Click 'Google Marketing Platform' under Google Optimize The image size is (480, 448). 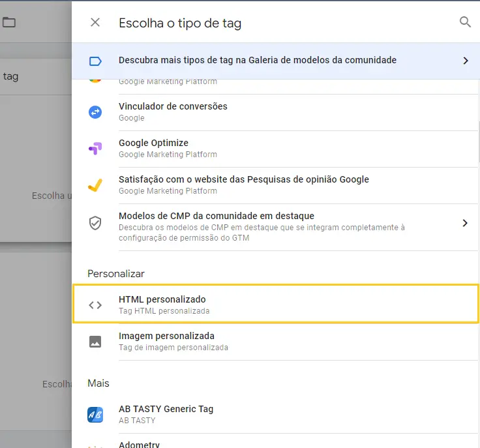(168, 155)
